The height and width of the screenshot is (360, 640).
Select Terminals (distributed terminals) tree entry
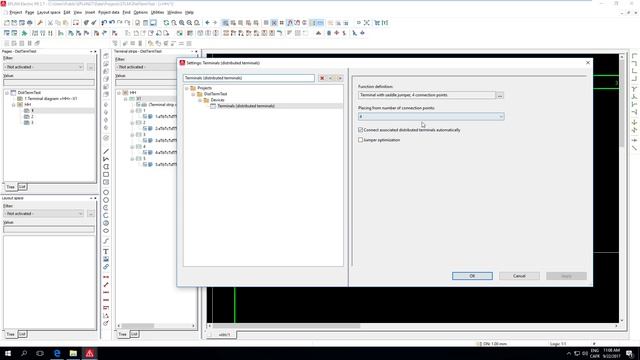click(x=246, y=106)
